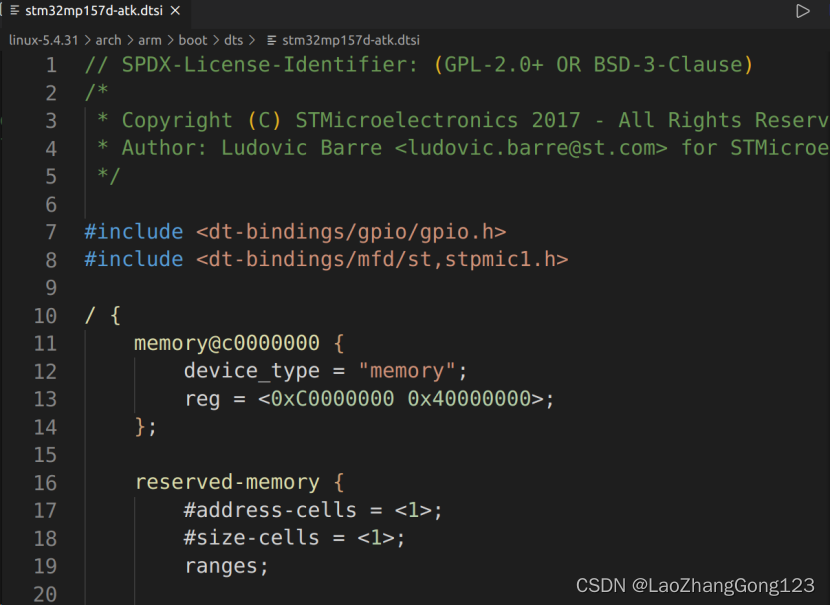Open the arch breadcrumb dropdown

click(x=108, y=40)
